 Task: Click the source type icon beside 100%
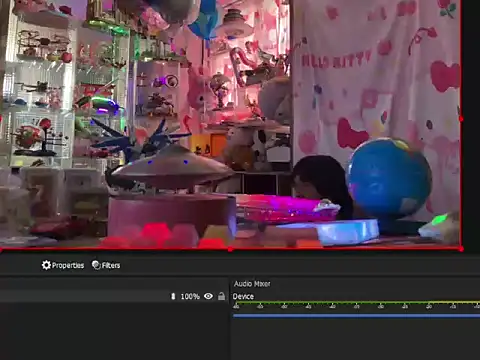pyautogui.click(x=173, y=296)
